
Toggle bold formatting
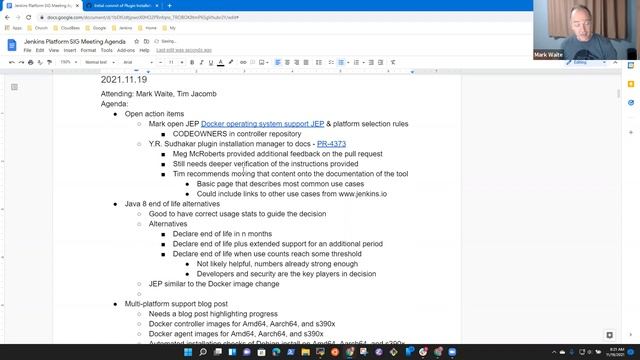point(192,62)
